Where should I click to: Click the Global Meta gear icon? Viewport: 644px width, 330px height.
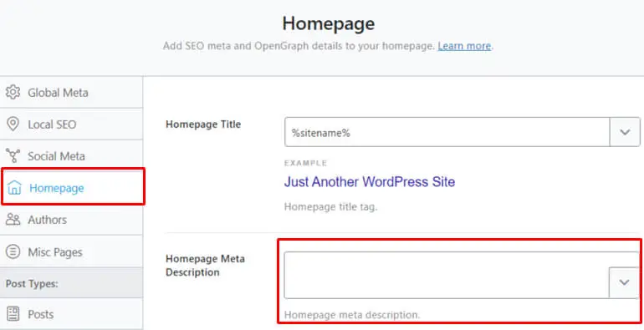pos(13,93)
